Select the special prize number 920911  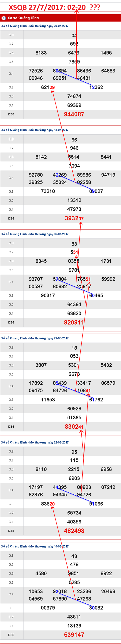point(74,322)
